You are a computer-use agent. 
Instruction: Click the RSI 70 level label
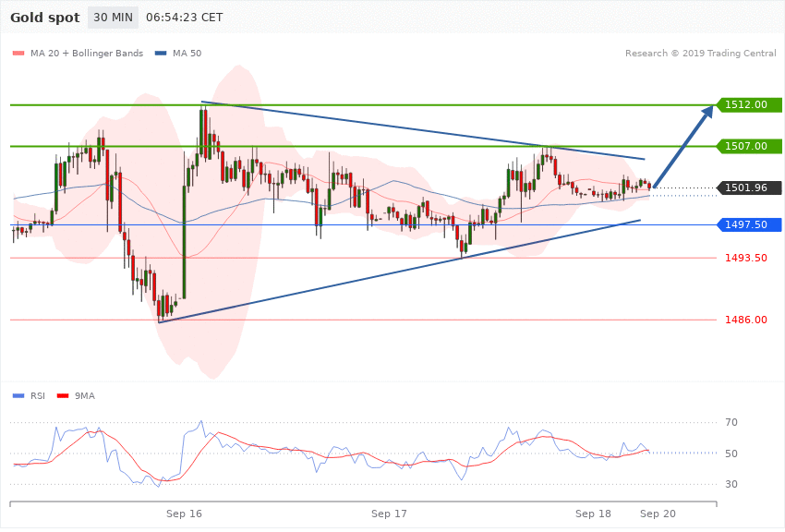731,422
